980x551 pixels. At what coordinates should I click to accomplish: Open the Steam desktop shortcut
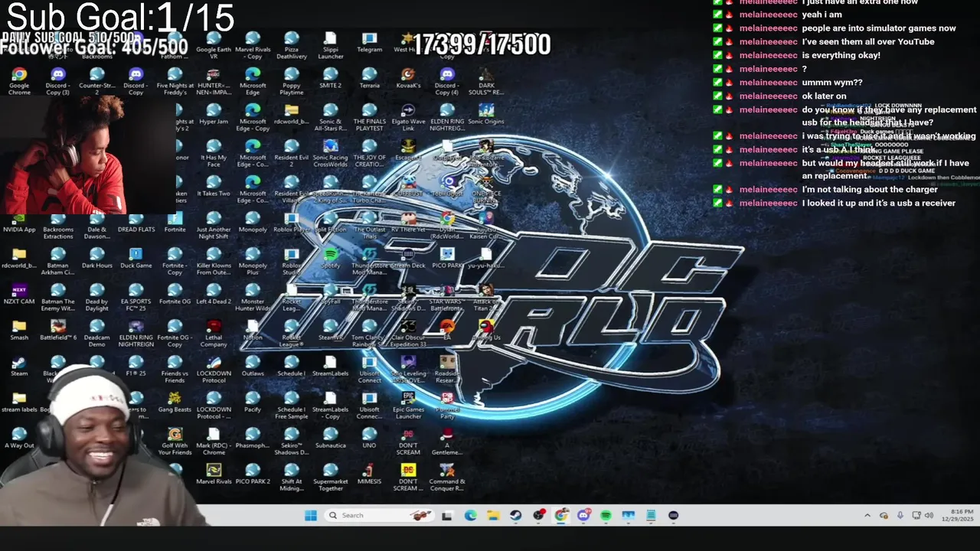click(19, 366)
